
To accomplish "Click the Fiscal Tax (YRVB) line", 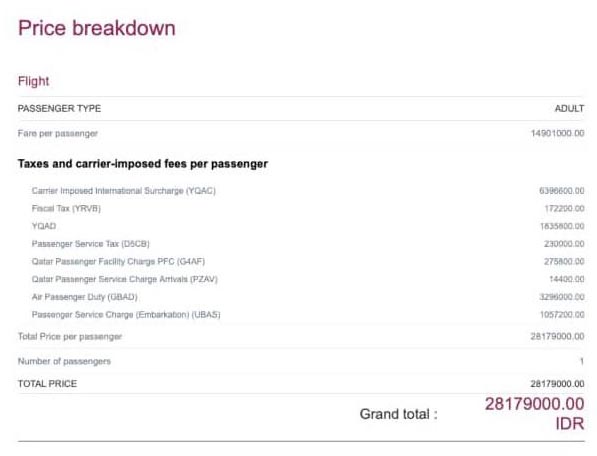I will [x=66, y=209].
